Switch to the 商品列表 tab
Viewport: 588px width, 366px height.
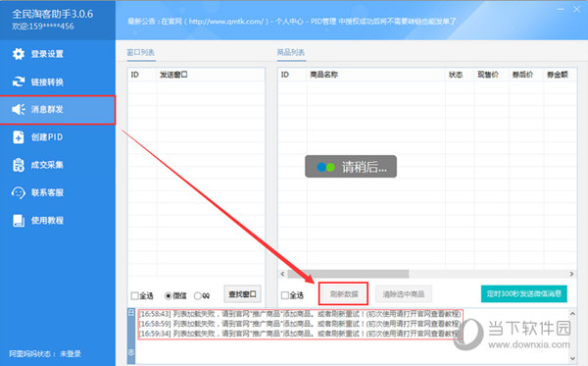(x=291, y=53)
